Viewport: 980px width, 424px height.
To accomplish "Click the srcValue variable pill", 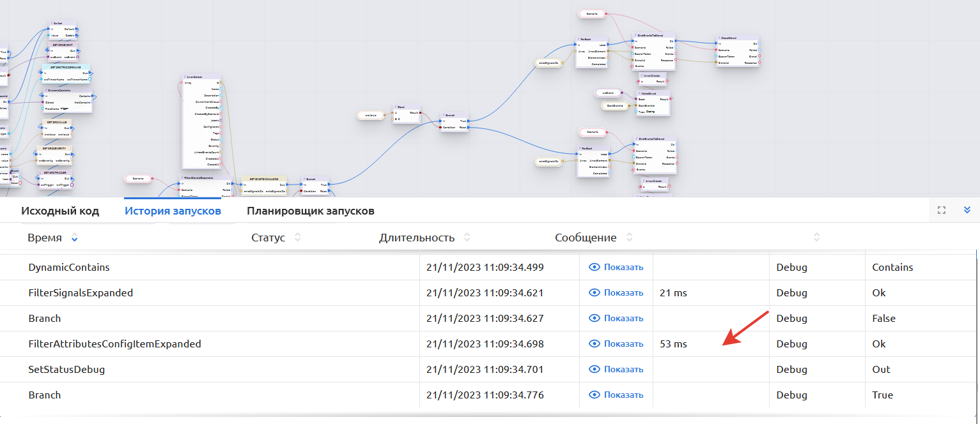I will tap(371, 116).
